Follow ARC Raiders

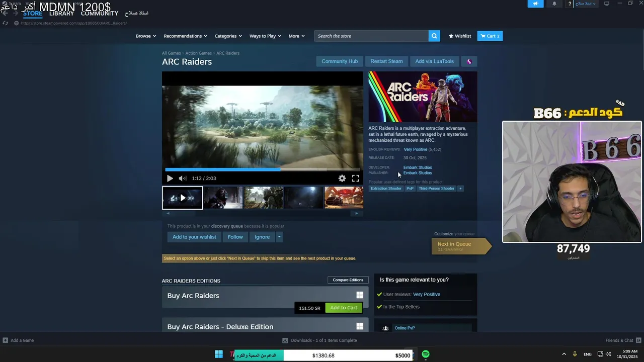(235, 237)
